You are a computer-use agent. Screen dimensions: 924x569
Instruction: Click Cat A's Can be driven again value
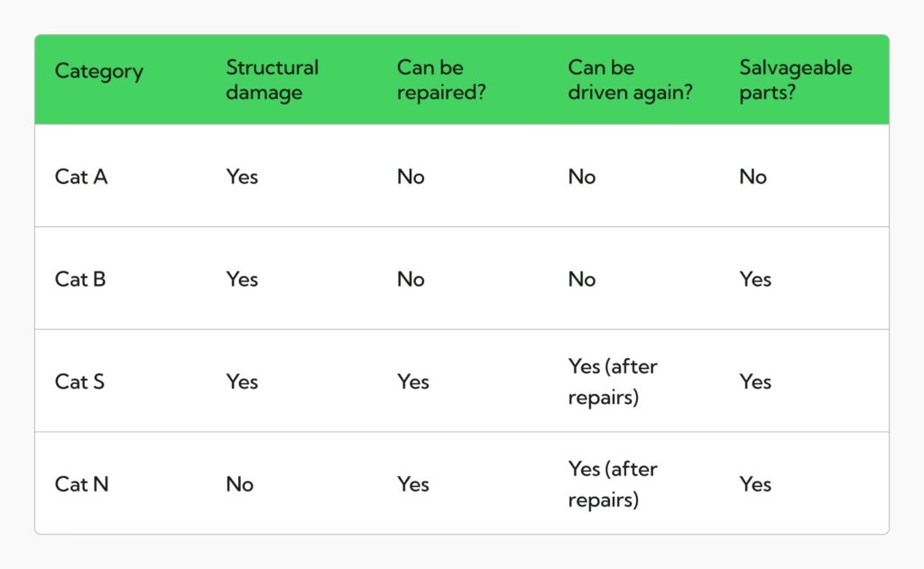point(582,177)
